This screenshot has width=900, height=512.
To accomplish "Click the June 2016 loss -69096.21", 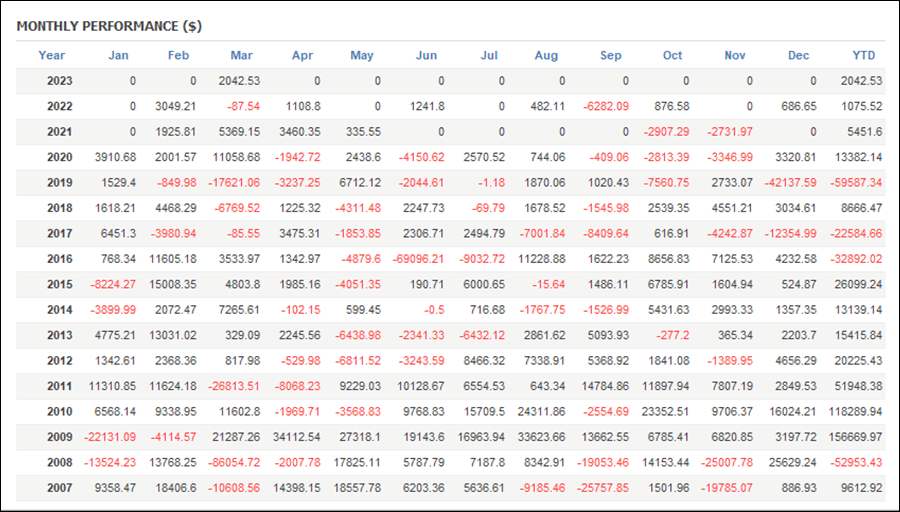I will [418, 259].
